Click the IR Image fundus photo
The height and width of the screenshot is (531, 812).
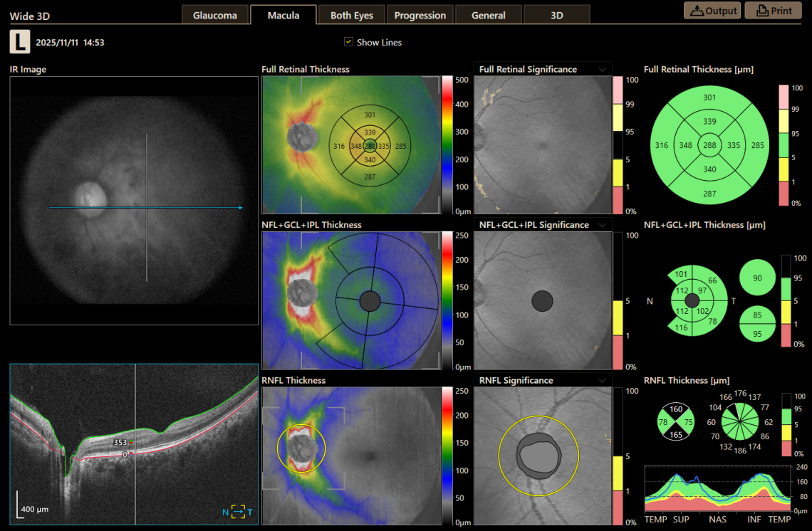tap(134, 201)
